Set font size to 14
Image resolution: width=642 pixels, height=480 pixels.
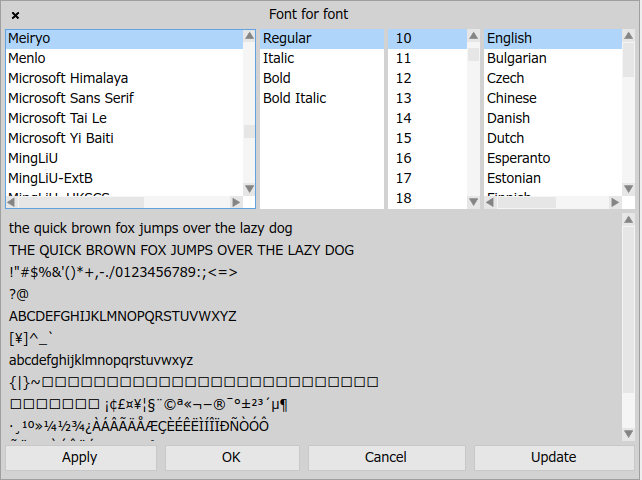click(427, 118)
